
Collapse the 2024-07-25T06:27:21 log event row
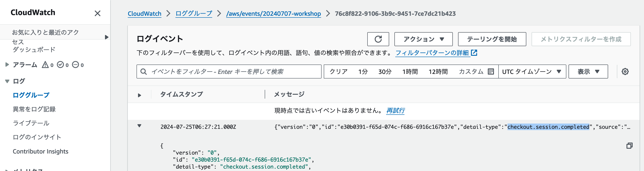coord(140,126)
